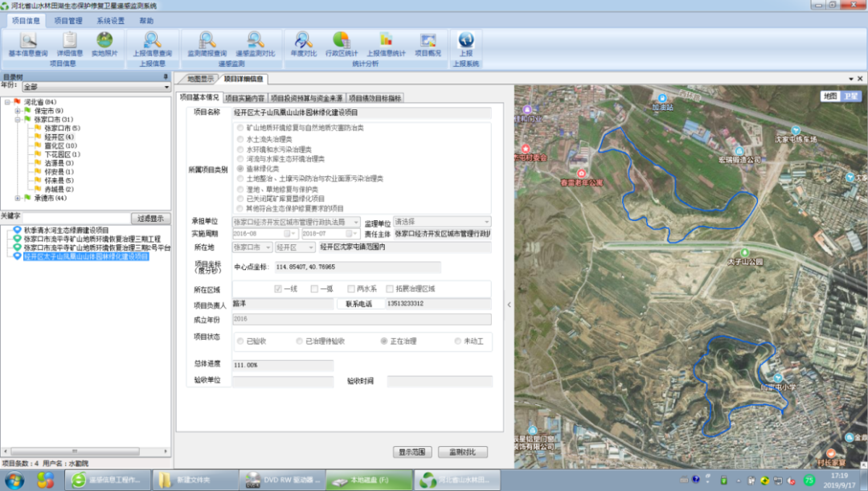Click the 上报信息查询 ribbon icon
This screenshot has width=868, height=491.
(152, 44)
